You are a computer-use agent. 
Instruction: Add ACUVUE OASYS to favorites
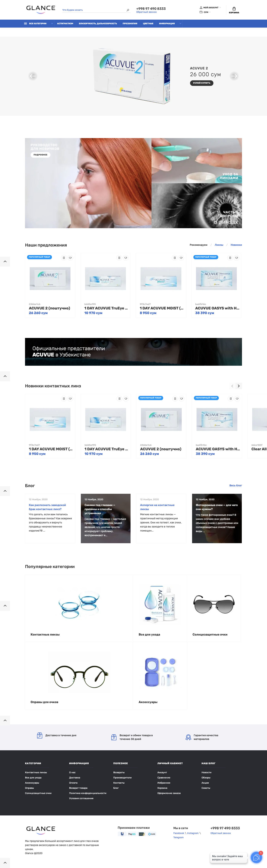click(237, 258)
